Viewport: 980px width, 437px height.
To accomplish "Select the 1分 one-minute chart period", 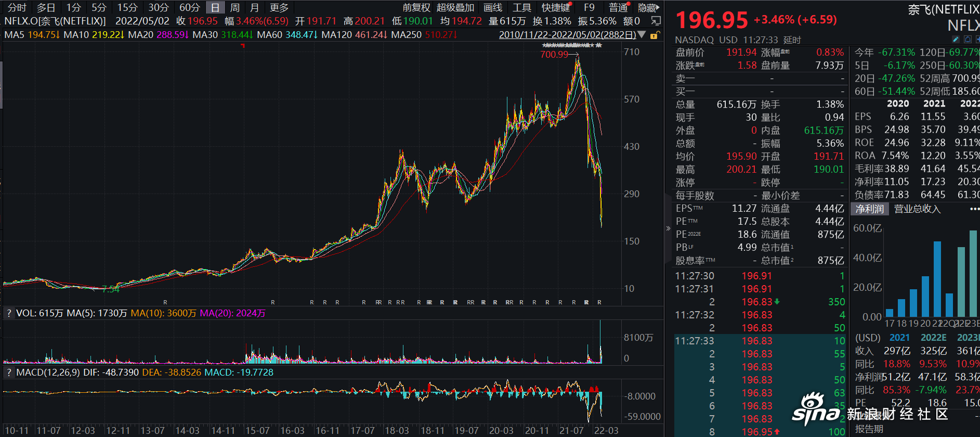I will (x=74, y=7).
